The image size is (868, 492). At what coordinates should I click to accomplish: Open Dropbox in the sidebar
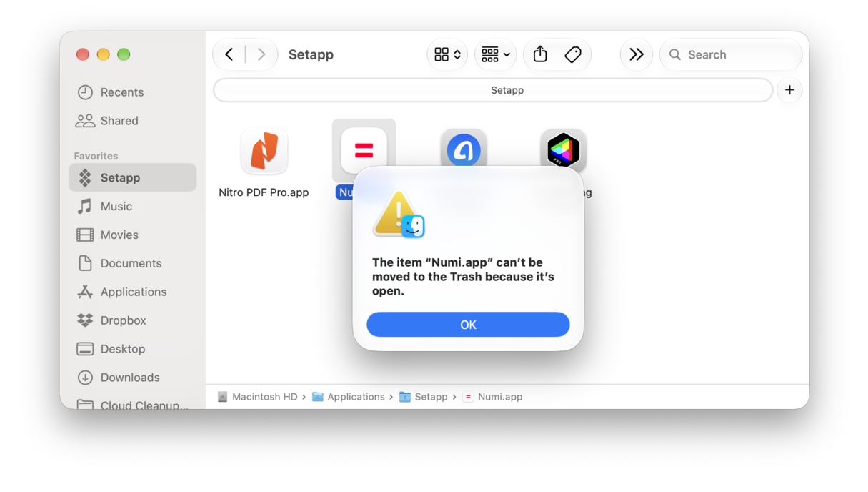click(x=132, y=320)
